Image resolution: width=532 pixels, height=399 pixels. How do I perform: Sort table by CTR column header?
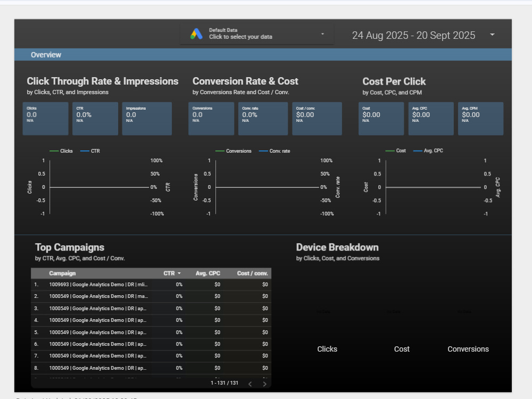169,273
